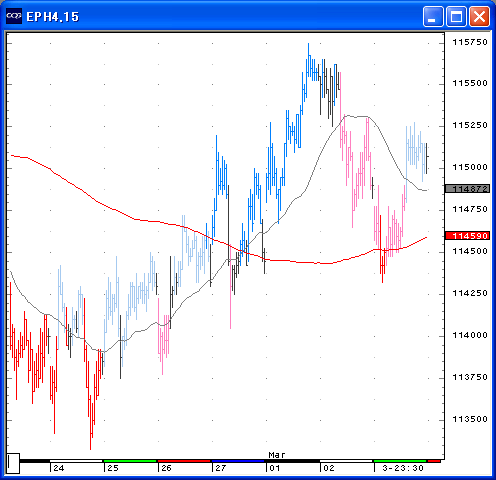Click the 01 date label on time axis
This screenshot has height=480, width=496.
(275, 468)
